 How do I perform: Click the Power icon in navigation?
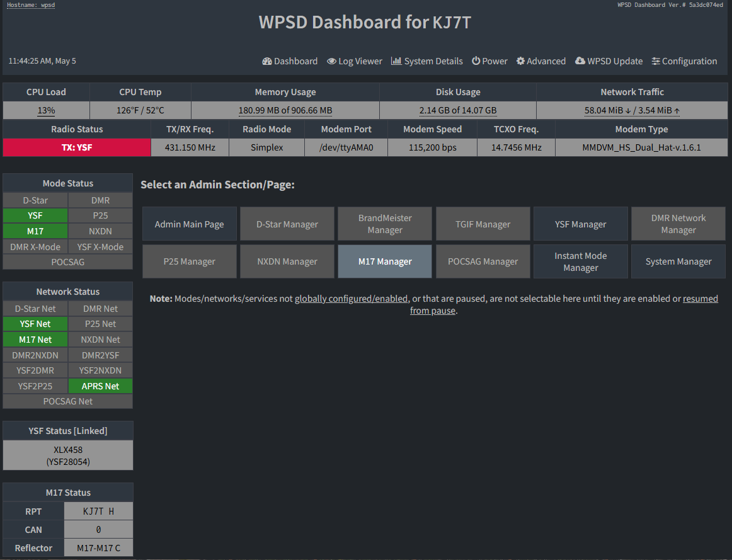[x=476, y=61]
